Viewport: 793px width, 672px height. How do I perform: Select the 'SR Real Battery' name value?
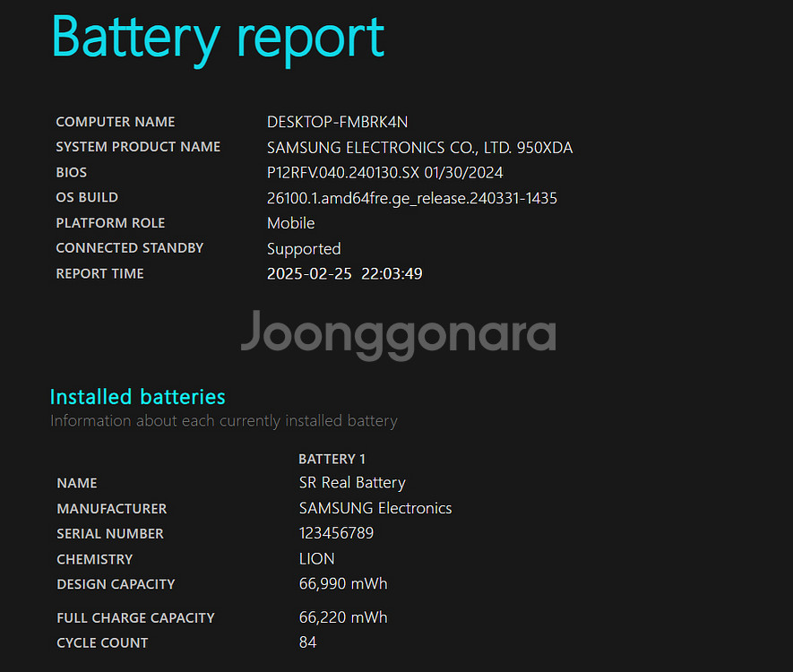352,483
